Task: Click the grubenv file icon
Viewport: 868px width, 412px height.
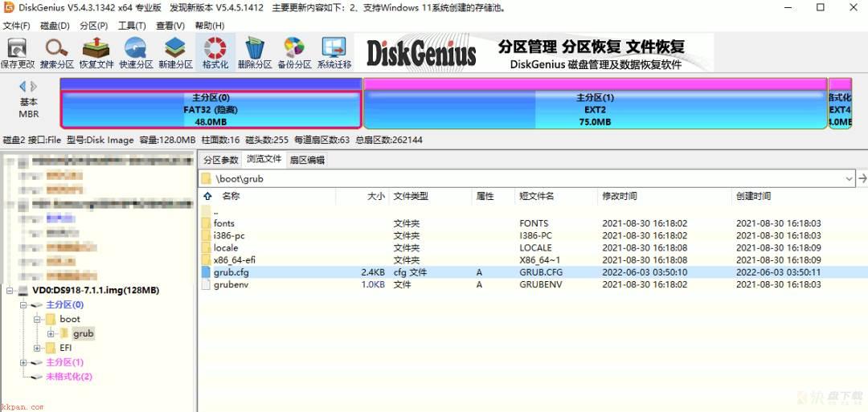Action: click(206, 284)
